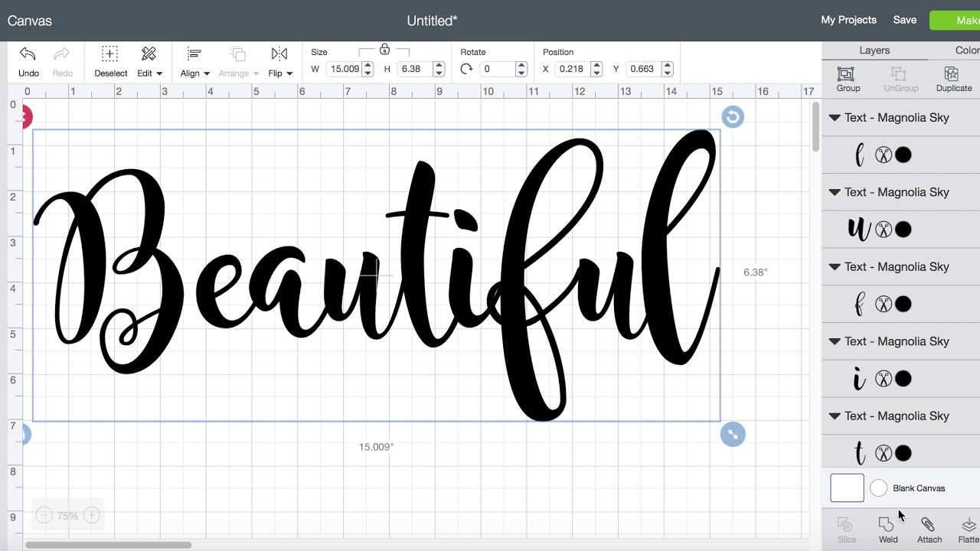980x551 pixels.
Task: Increase width using the stepper up arrow
Action: [367, 65]
